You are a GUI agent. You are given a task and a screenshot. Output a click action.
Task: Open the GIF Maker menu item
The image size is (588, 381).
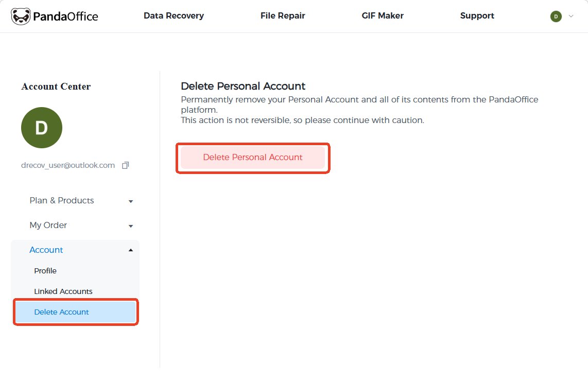[383, 16]
